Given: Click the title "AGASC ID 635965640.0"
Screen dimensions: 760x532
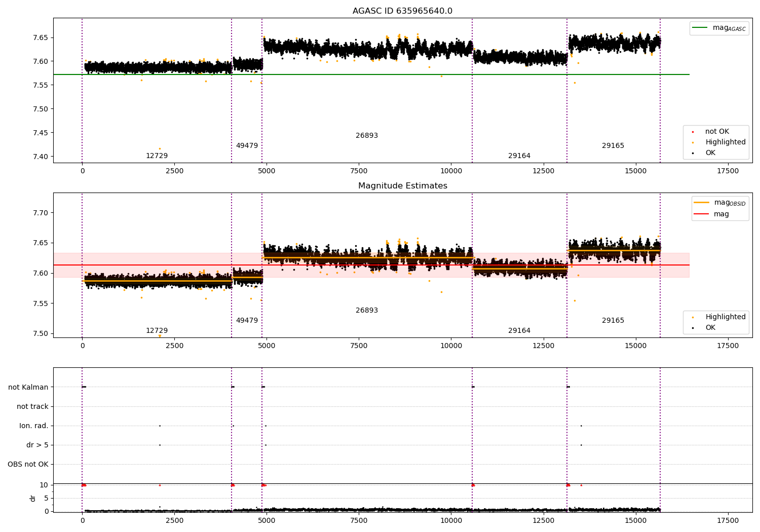Looking at the screenshot, I should click(402, 11).
